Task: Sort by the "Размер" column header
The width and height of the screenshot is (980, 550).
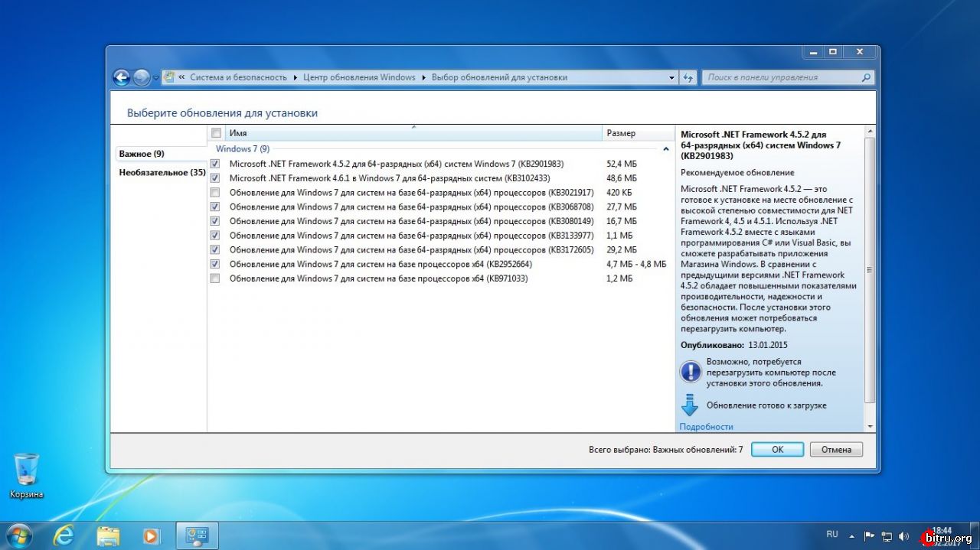Action: [x=637, y=133]
